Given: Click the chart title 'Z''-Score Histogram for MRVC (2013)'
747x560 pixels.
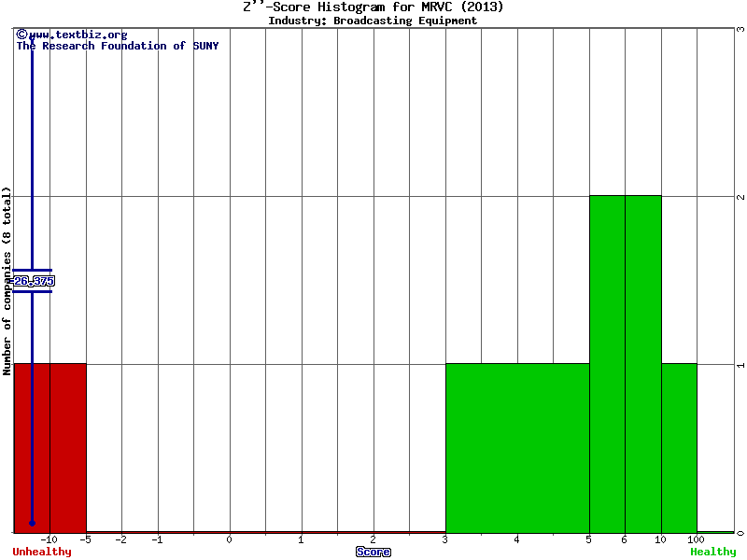Looking at the screenshot, I should [x=373, y=7].
